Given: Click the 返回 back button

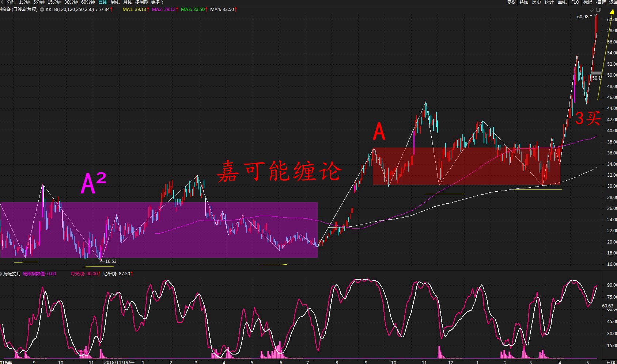Looking at the screenshot, I should coord(613,2).
